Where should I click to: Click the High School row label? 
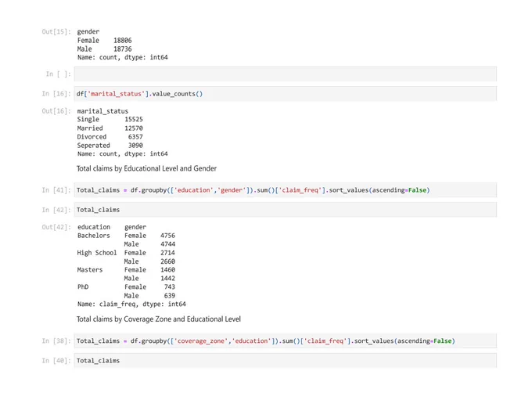97,253
